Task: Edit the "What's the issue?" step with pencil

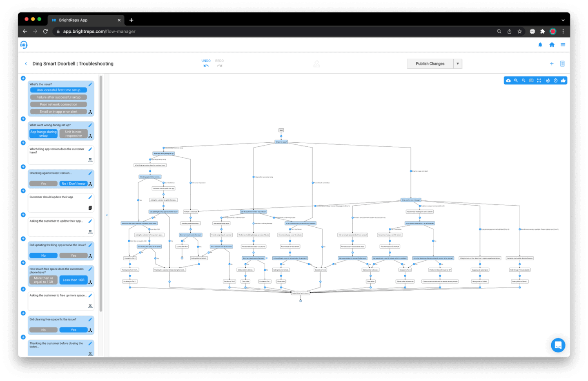Action: pos(90,84)
